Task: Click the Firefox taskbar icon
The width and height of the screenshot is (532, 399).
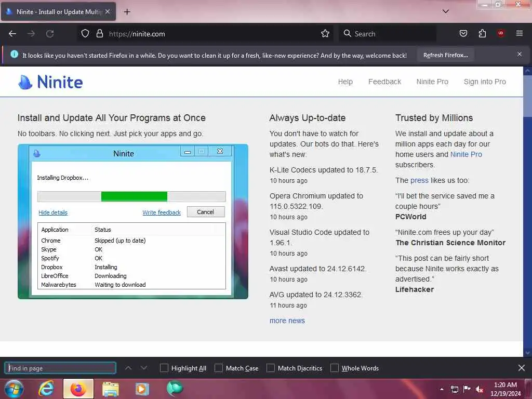Action: coord(78,389)
